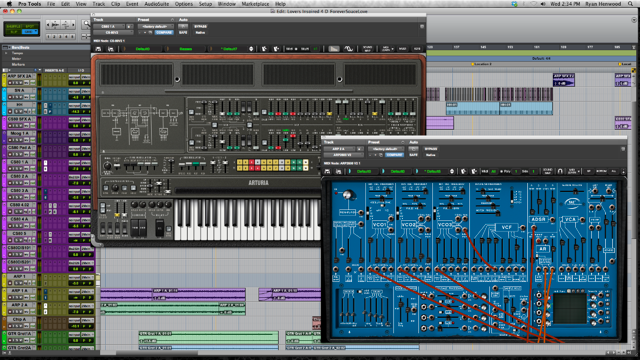Open the Apple system menu

(9, 4)
